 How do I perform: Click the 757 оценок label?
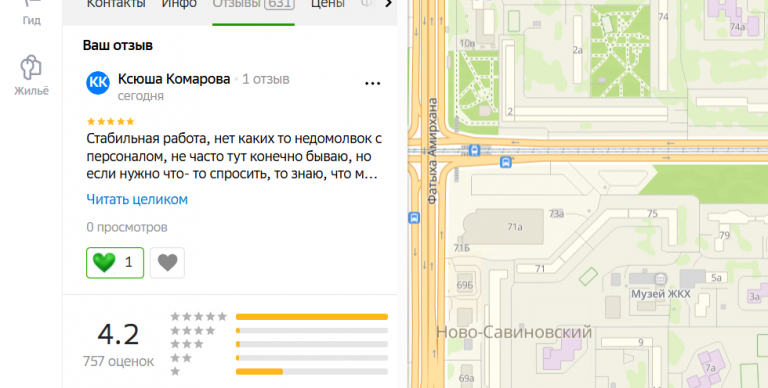click(x=118, y=362)
